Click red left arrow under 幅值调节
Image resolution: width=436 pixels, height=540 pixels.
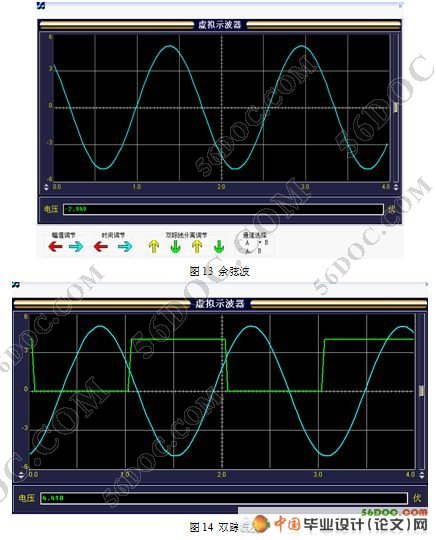coord(55,246)
